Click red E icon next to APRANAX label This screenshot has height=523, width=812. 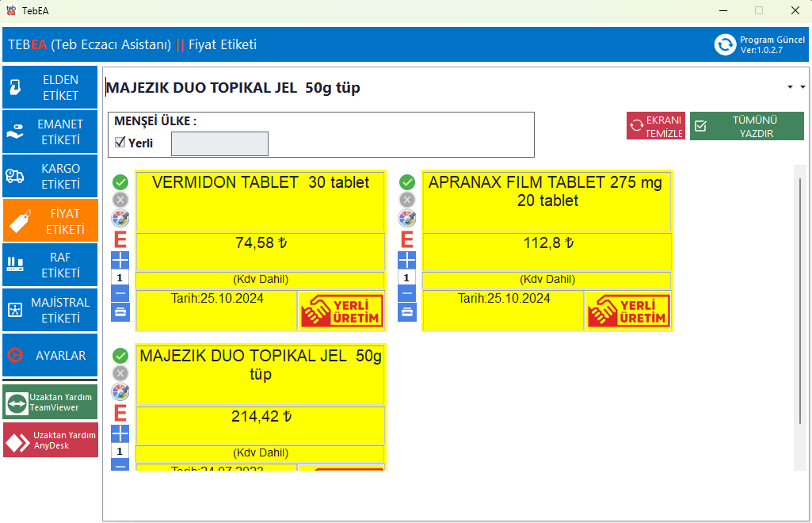pyautogui.click(x=407, y=239)
